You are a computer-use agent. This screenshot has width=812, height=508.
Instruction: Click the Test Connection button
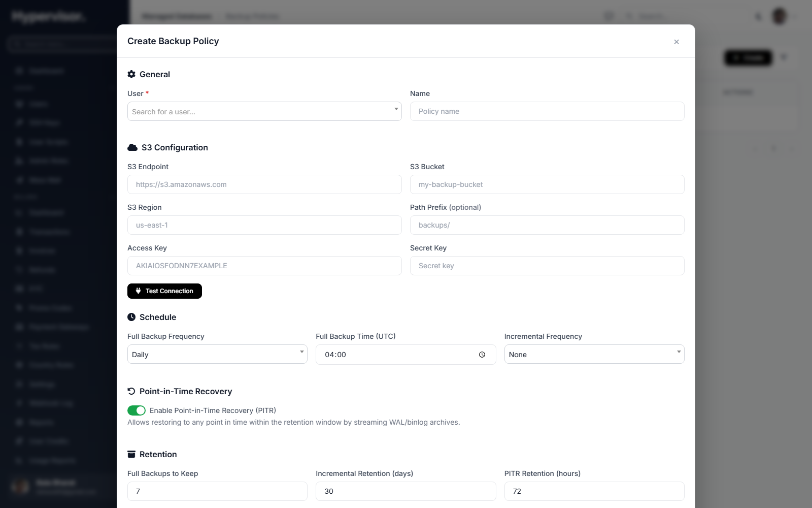pos(164,291)
